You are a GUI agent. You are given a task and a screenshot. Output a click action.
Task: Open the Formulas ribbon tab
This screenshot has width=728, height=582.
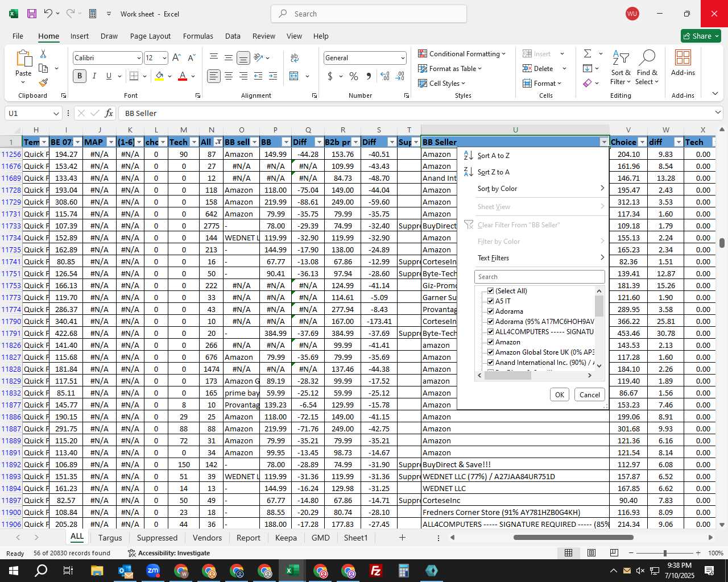tap(198, 36)
